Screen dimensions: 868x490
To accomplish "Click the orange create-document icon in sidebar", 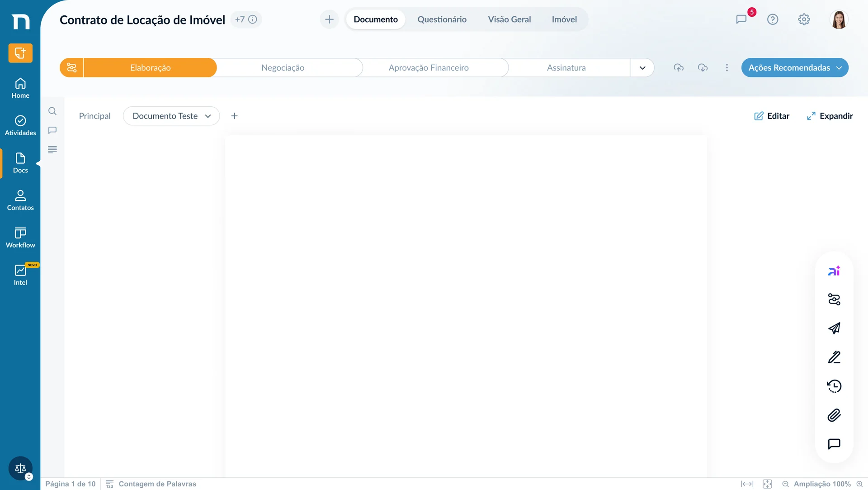I will (20, 53).
